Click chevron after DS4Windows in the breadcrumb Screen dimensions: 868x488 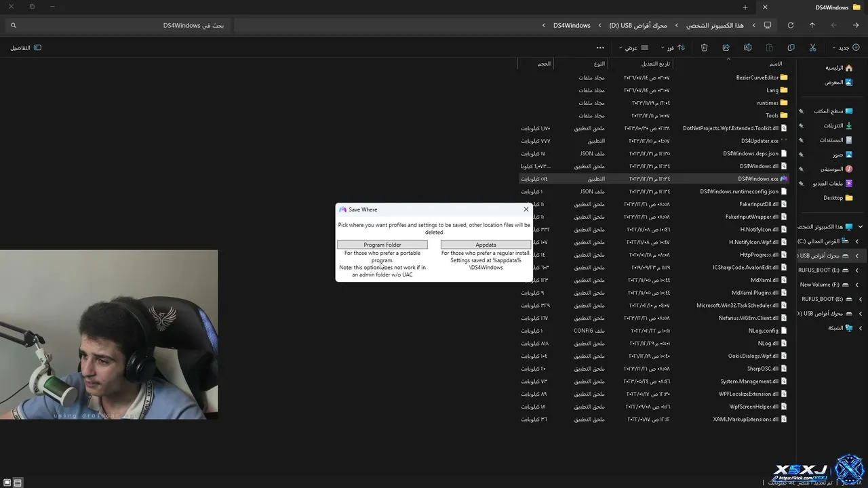click(544, 25)
